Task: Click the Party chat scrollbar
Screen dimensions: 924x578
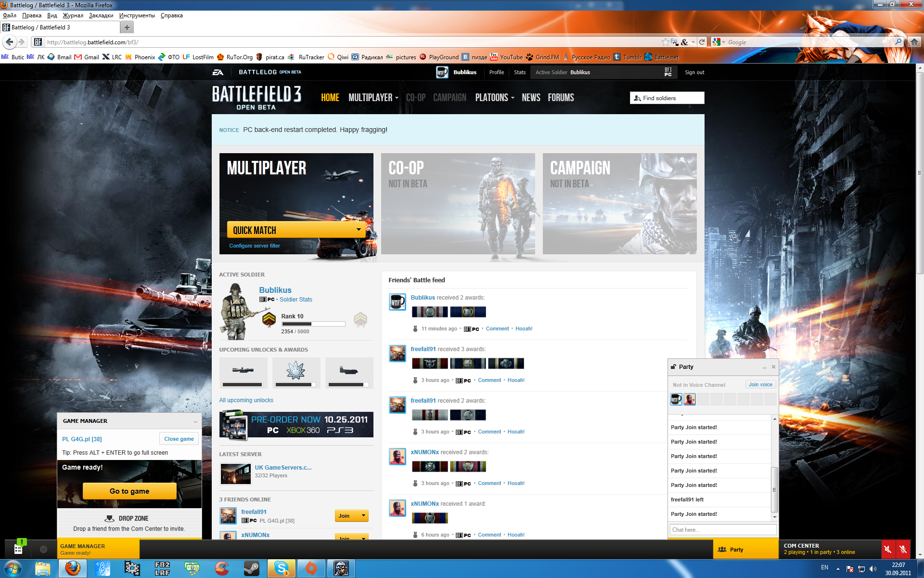Action: click(774, 489)
